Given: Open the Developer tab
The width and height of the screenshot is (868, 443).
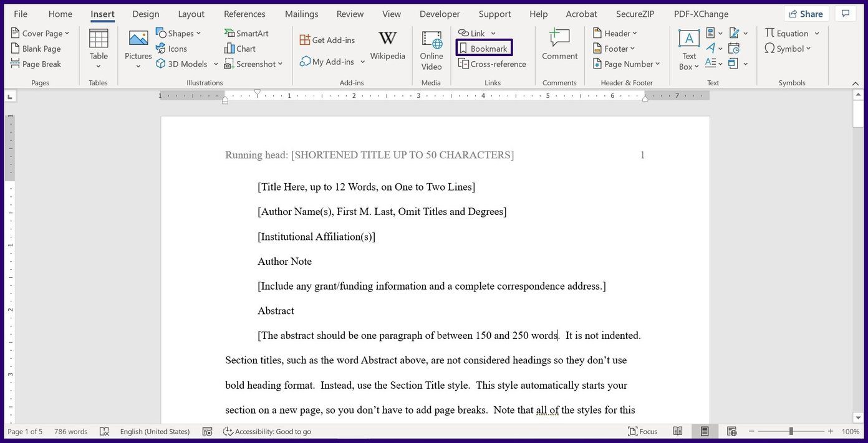Looking at the screenshot, I should pyautogui.click(x=440, y=14).
